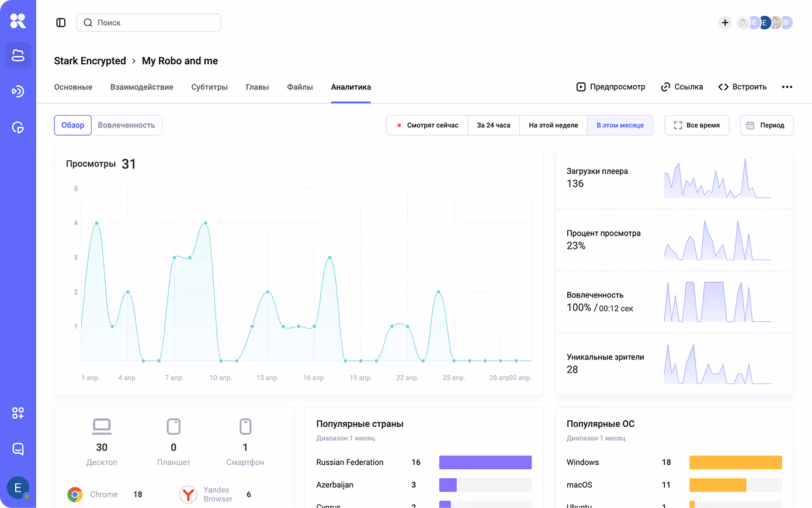
Task: Click the Windows orange bar
Action: [x=736, y=462]
